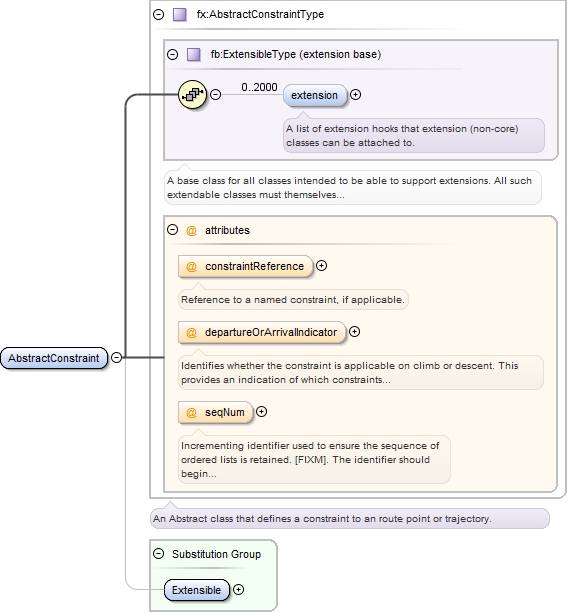
Task: Select the Extensible element node
Action: pos(197,590)
